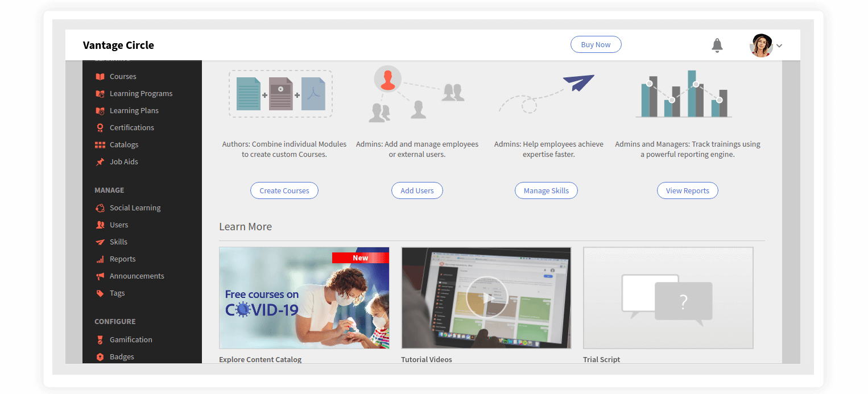The image size is (868, 394).
Task: Select the Users icon under MANAGE
Action: click(100, 225)
